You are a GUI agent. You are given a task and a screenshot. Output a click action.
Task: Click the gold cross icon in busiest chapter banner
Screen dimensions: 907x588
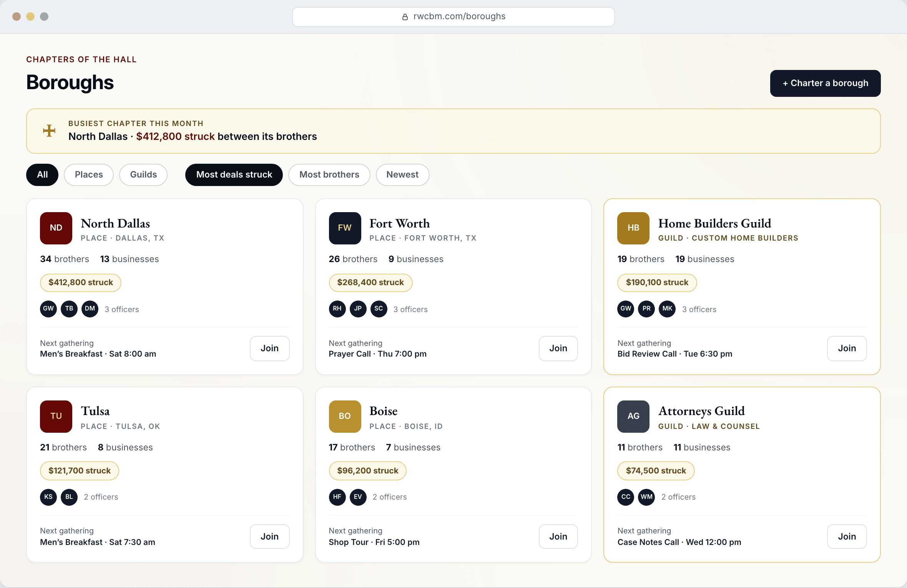pyautogui.click(x=49, y=131)
